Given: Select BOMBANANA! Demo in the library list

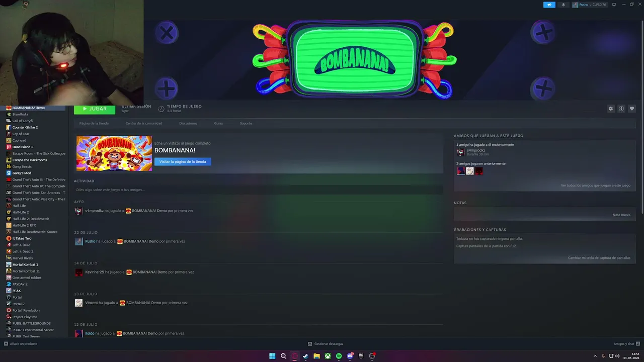Looking at the screenshot, I should pos(33,108).
